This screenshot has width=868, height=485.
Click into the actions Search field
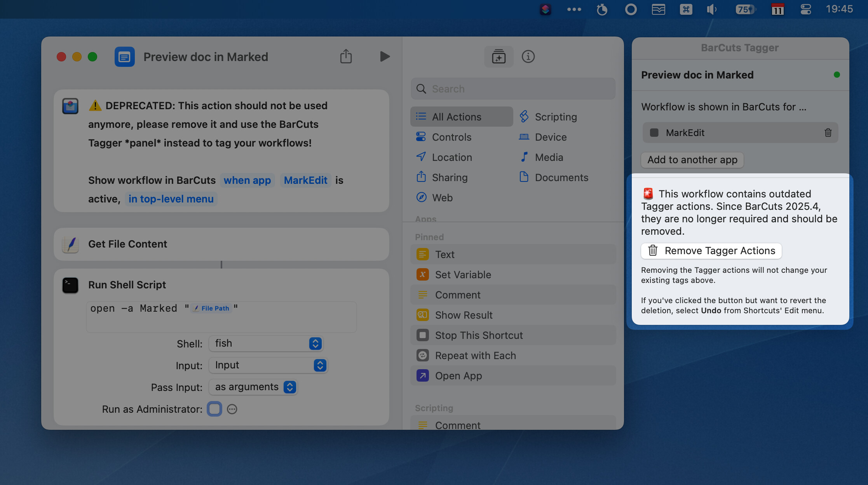tap(513, 89)
